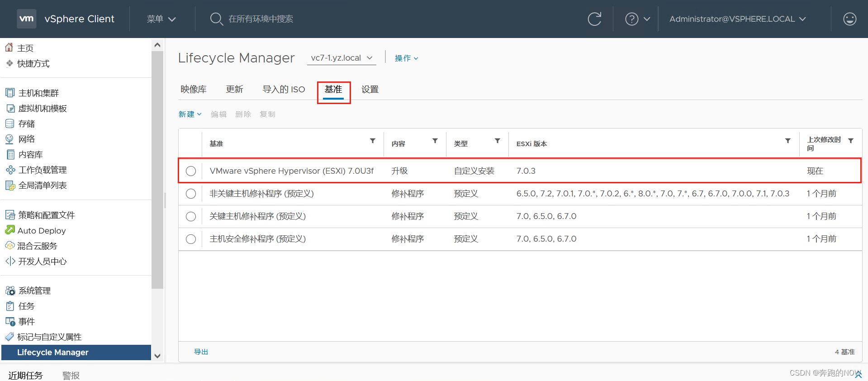Image resolution: width=868 pixels, height=381 pixels.
Task: Click the Hosts and Clusters icon
Action: (10, 93)
